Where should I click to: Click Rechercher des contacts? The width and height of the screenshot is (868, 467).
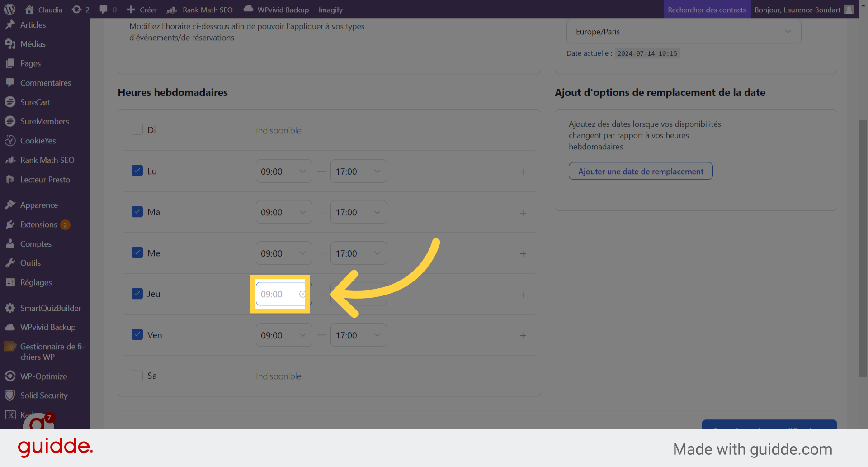click(x=707, y=10)
